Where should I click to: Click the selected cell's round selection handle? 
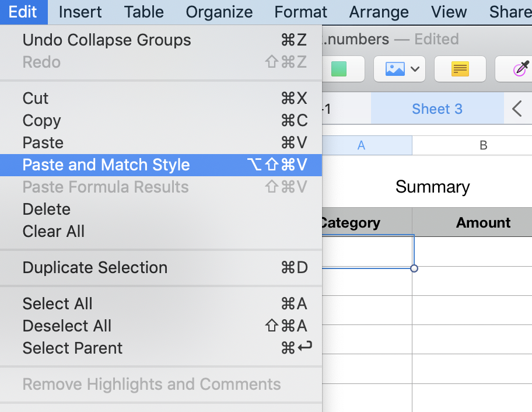pyautogui.click(x=414, y=268)
